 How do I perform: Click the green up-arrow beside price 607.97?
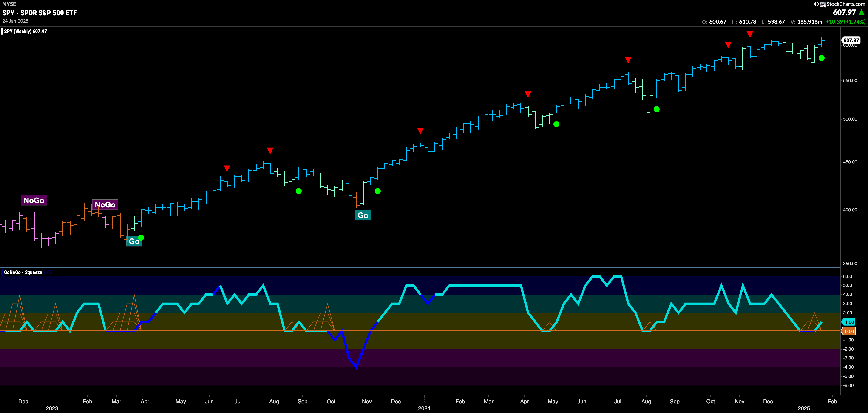pos(862,12)
